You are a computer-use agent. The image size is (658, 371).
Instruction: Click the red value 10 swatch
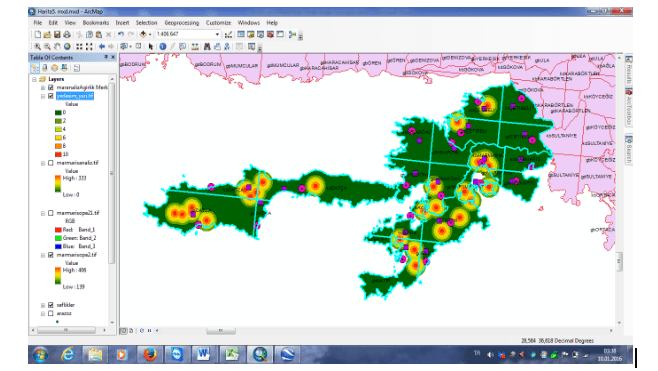click(x=58, y=154)
